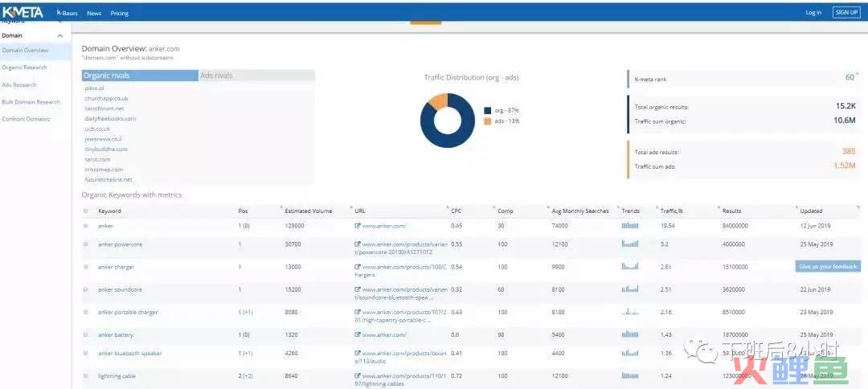Sort table by Estimated Volume column
868x389 pixels.
[x=309, y=211]
